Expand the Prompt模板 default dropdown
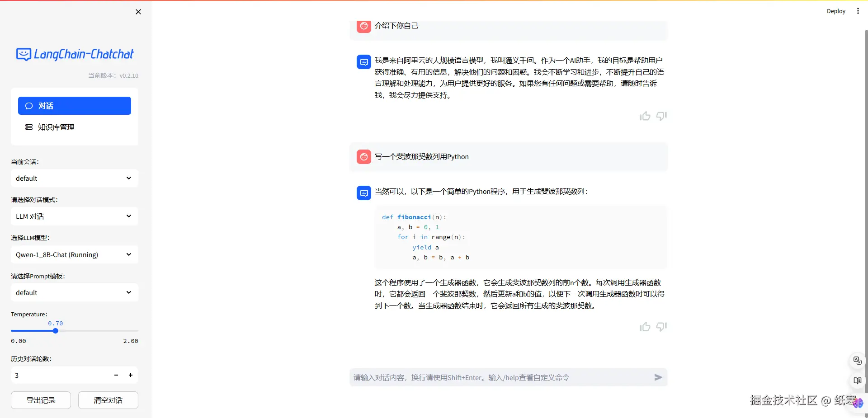The height and width of the screenshot is (418, 868). (x=75, y=293)
